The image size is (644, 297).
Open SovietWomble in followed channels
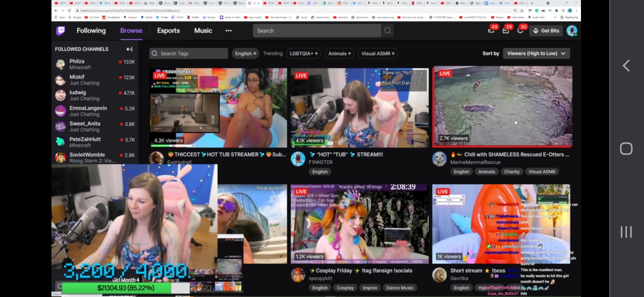[95, 158]
